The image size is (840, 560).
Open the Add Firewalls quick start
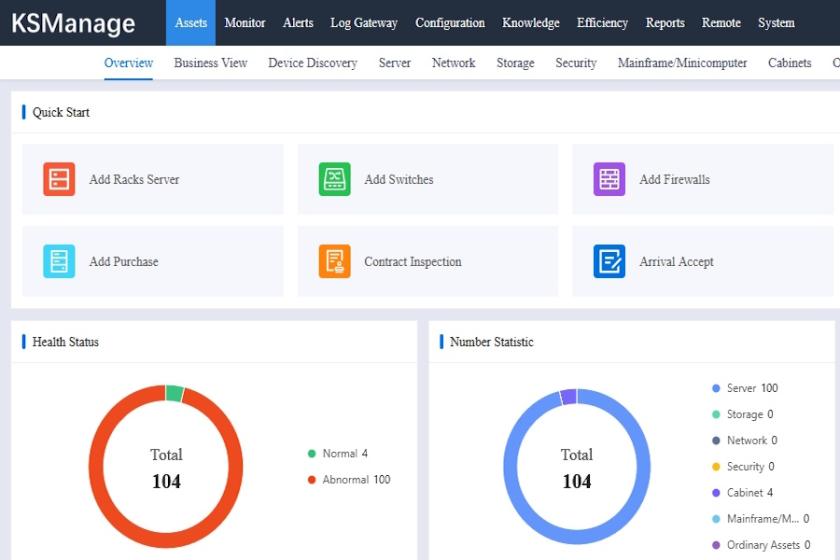point(702,179)
